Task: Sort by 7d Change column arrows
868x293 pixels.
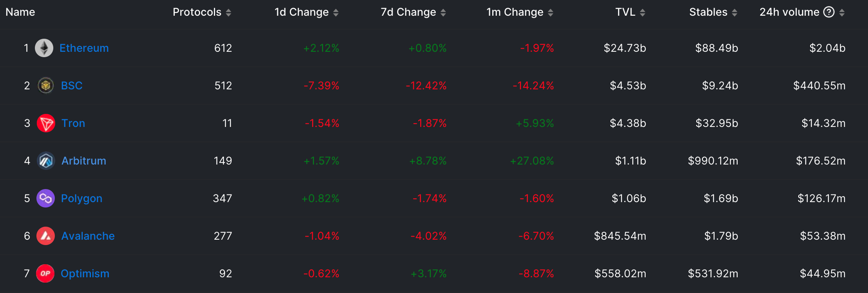Action: (443, 13)
